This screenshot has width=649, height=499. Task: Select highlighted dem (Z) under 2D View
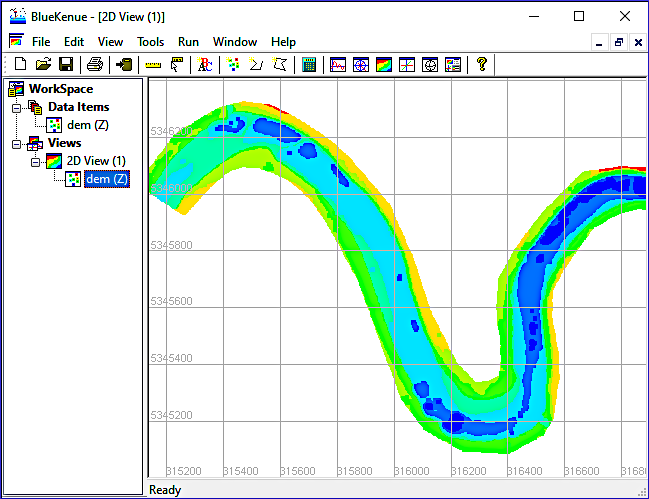pos(107,179)
